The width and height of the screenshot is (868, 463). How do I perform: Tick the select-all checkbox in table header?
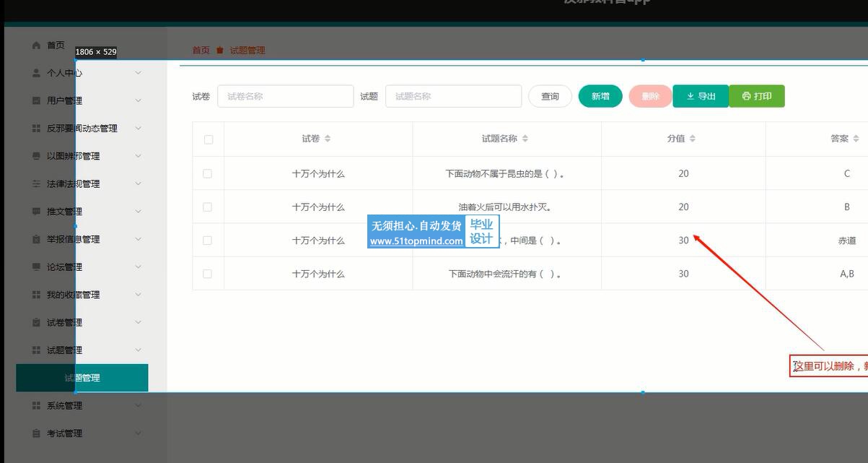pos(209,139)
